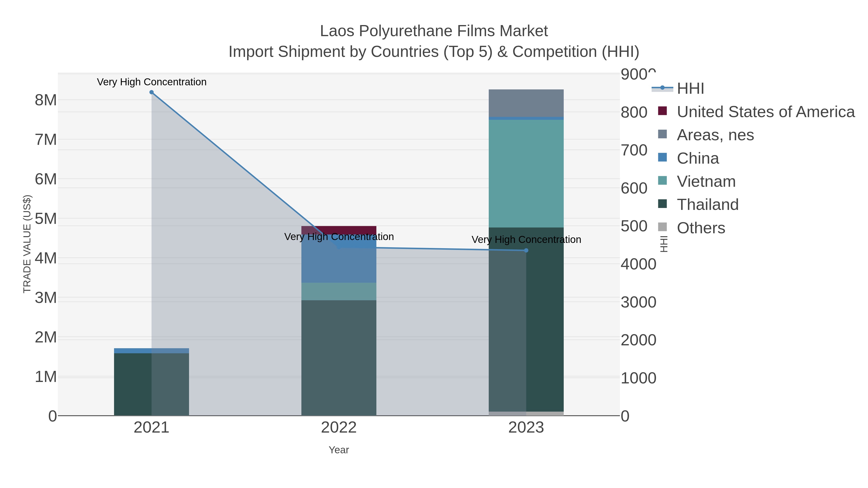The height and width of the screenshot is (488, 868).
Task: Click the Year axis title
Action: (x=339, y=450)
